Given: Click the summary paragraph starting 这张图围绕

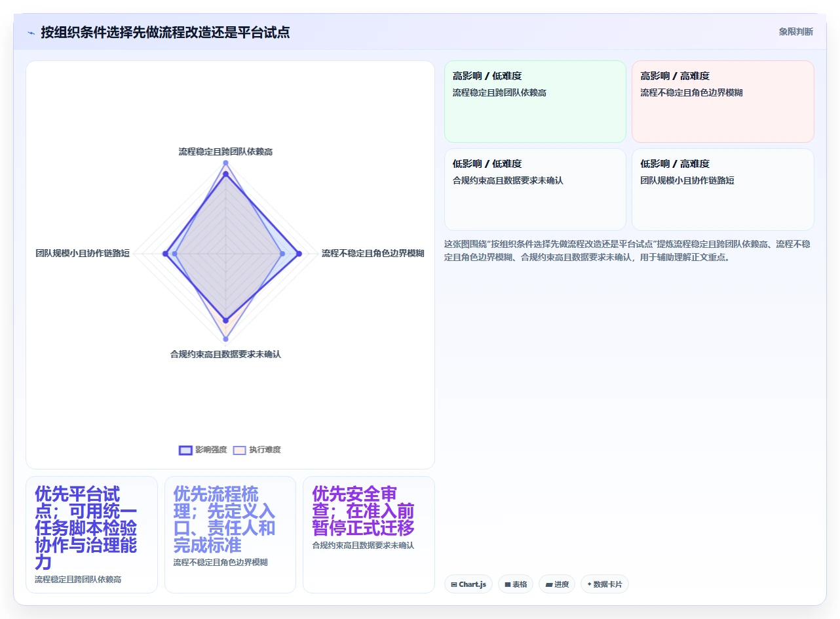Looking at the screenshot, I should point(627,250).
